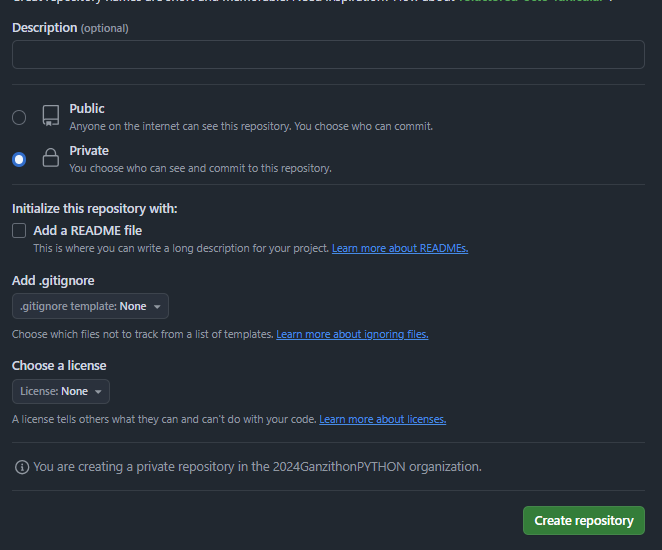Click the bold "Public" option label
The height and width of the screenshot is (550, 662).
point(87,109)
